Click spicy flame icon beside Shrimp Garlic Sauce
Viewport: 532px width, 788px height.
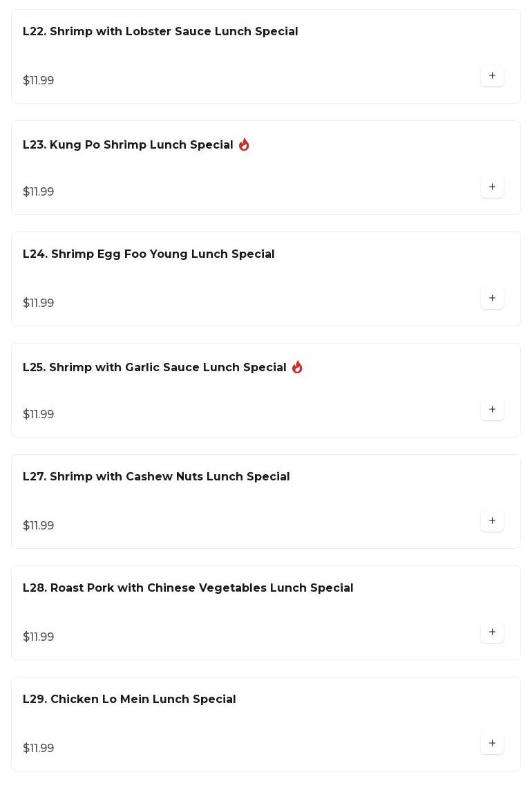pyautogui.click(x=297, y=367)
